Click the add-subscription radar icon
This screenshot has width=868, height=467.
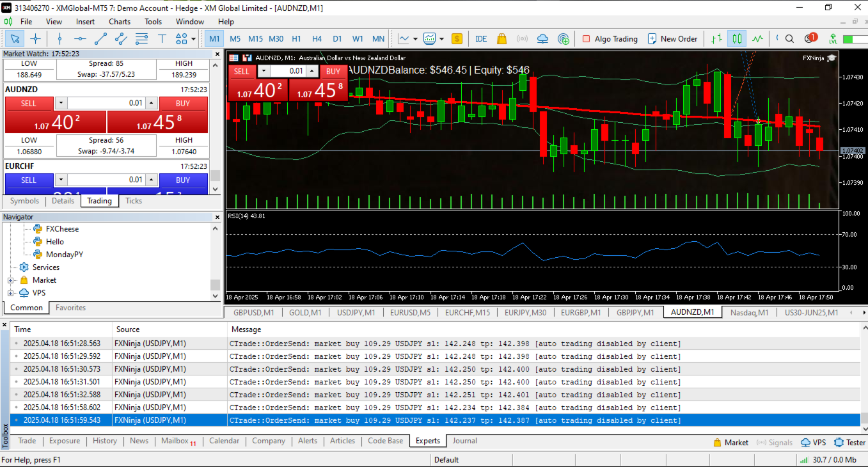(x=564, y=38)
